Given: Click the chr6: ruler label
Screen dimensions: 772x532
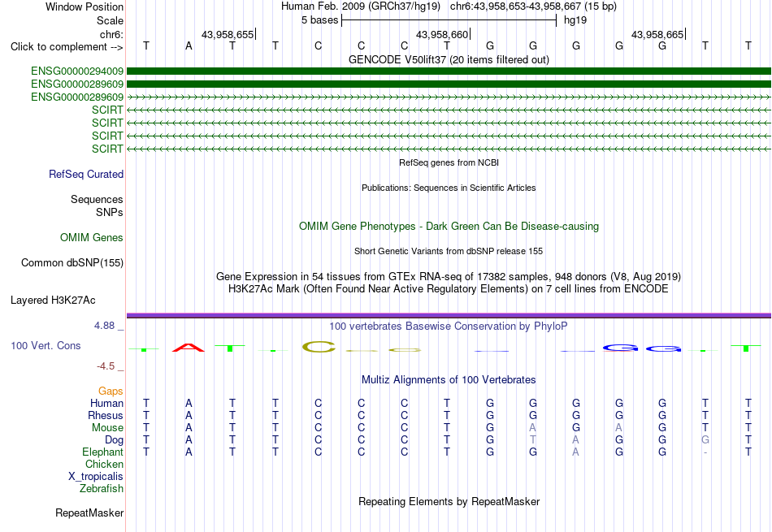Looking at the screenshot, I should coord(111,34).
